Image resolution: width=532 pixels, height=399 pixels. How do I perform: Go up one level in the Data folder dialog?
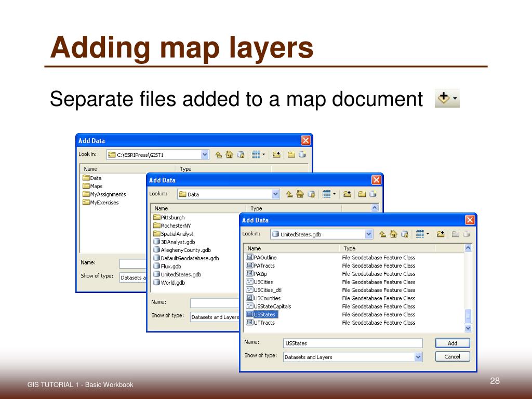point(289,194)
